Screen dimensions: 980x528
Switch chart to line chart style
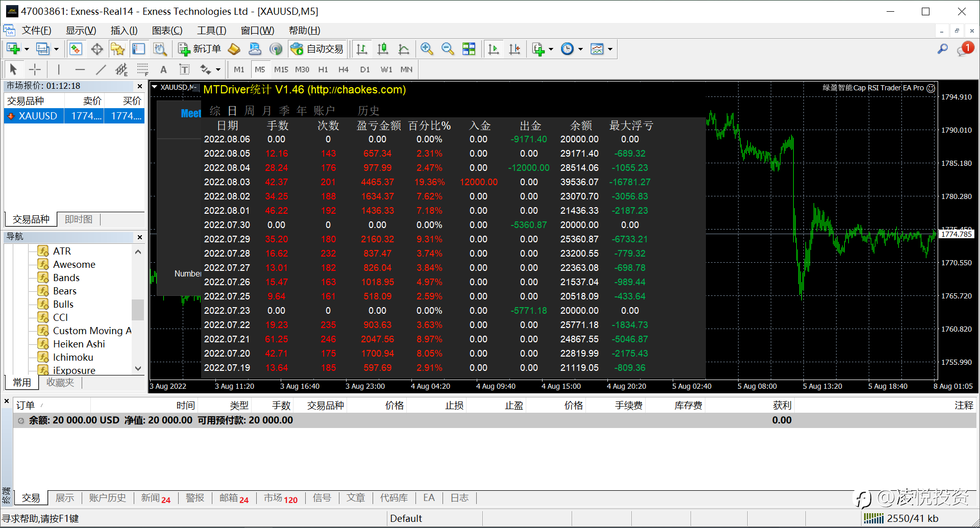[x=404, y=49]
